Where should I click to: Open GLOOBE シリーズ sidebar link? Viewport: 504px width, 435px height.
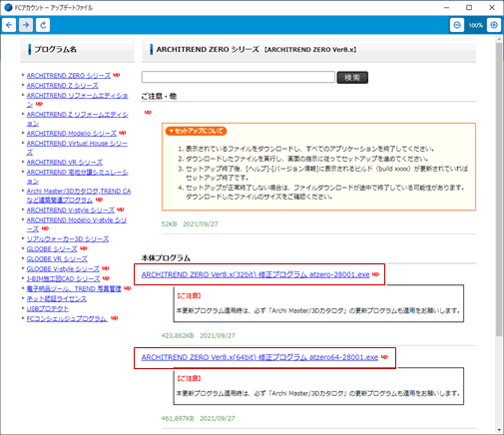pos(52,248)
